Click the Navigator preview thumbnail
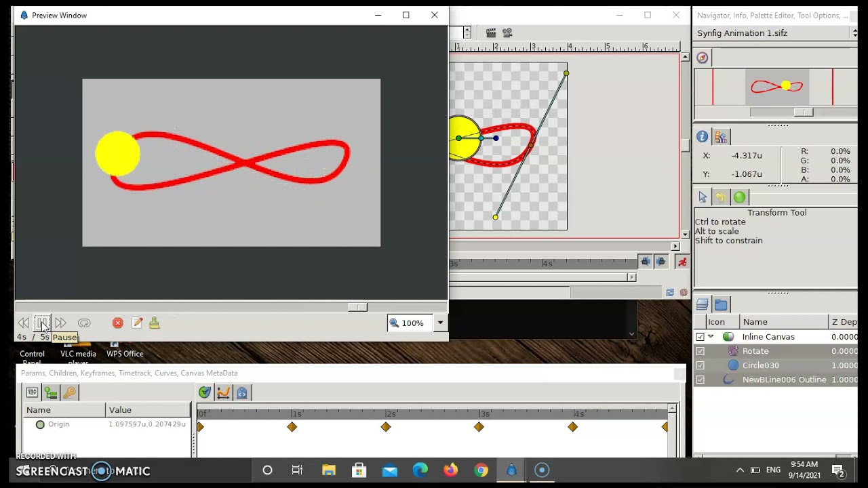This screenshot has height=488, width=868. (776, 87)
